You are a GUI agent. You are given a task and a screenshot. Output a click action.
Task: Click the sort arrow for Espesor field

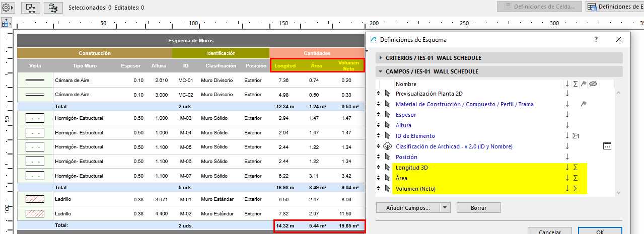[x=567, y=115]
